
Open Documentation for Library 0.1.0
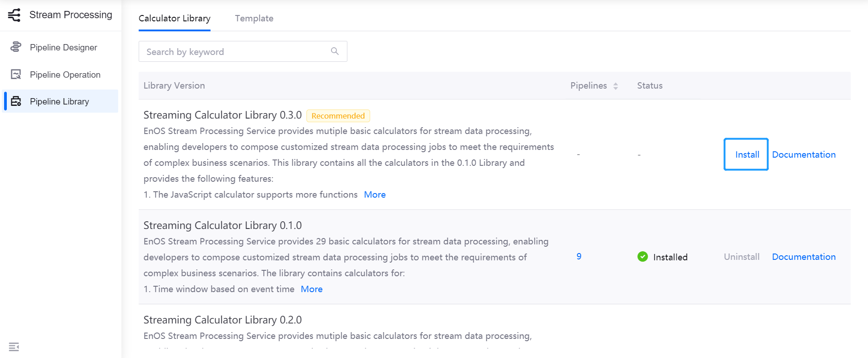click(804, 257)
